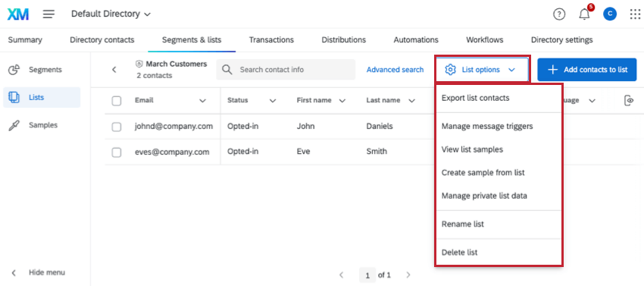Go back using the left arrow beside March Customers
The image size is (644, 286).
pyautogui.click(x=114, y=70)
